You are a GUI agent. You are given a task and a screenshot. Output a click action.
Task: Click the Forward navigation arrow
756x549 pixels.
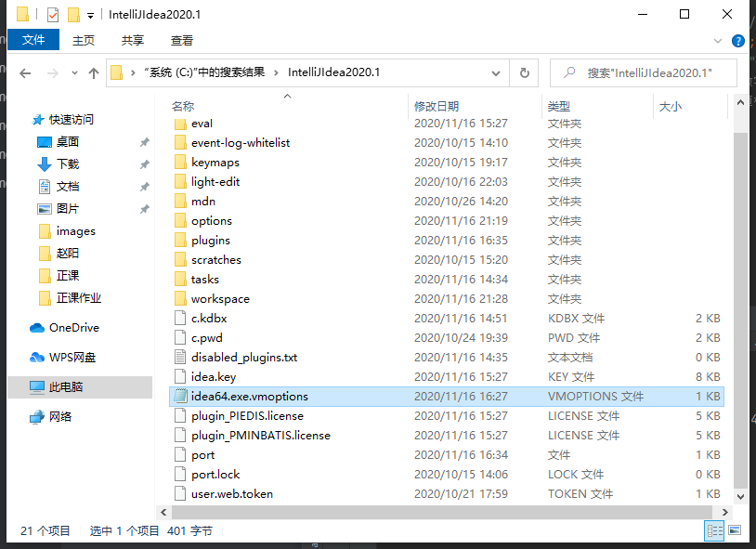click(x=53, y=73)
